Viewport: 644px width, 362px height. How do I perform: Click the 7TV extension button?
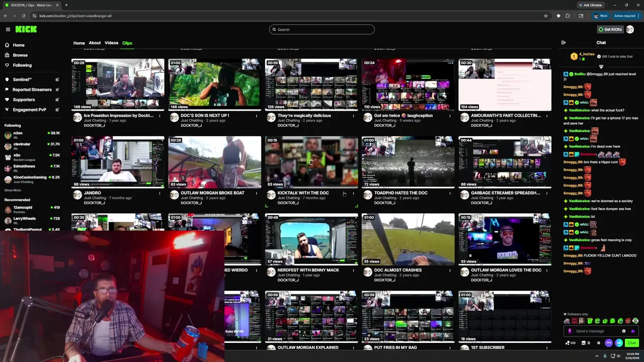[x=609, y=343]
